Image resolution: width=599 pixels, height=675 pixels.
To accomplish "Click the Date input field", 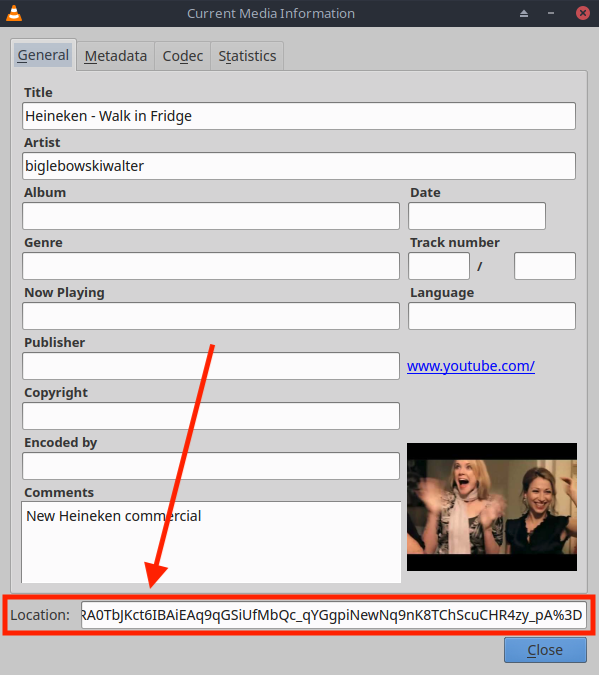I will (477, 216).
